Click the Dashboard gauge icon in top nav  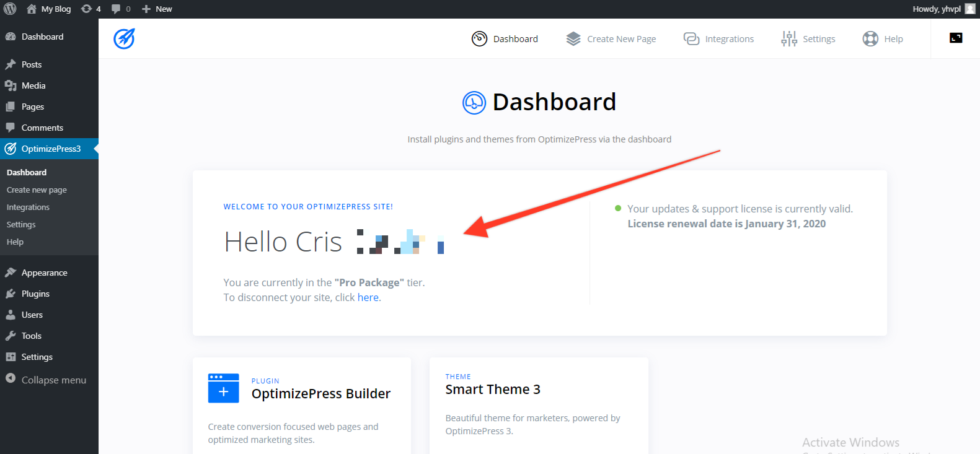click(479, 38)
